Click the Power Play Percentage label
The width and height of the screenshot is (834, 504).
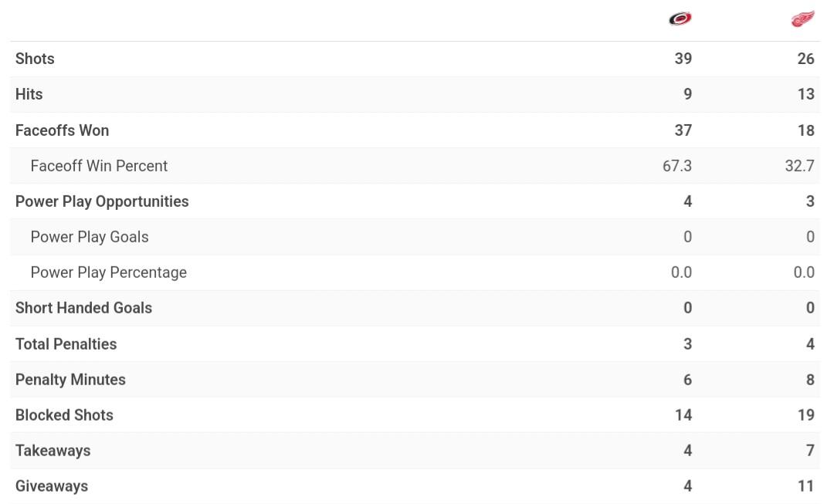click(x=109, y=272)
